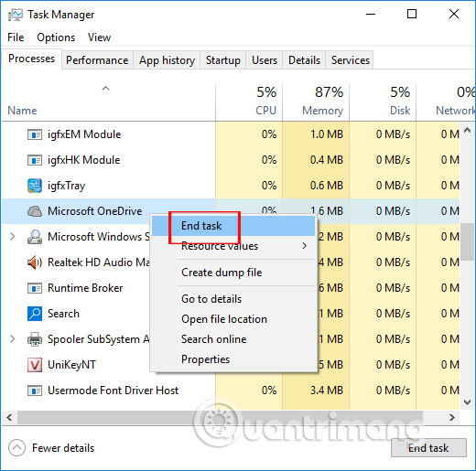Open the Options menu

(56, 37)
